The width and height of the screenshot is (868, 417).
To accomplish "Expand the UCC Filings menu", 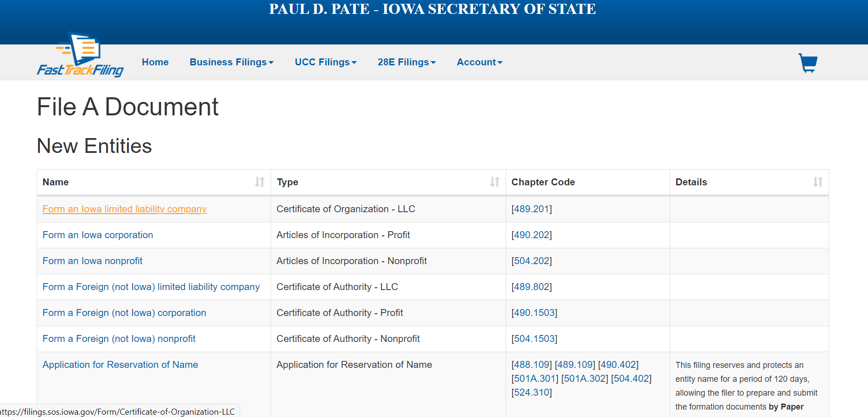I will 325,62.
